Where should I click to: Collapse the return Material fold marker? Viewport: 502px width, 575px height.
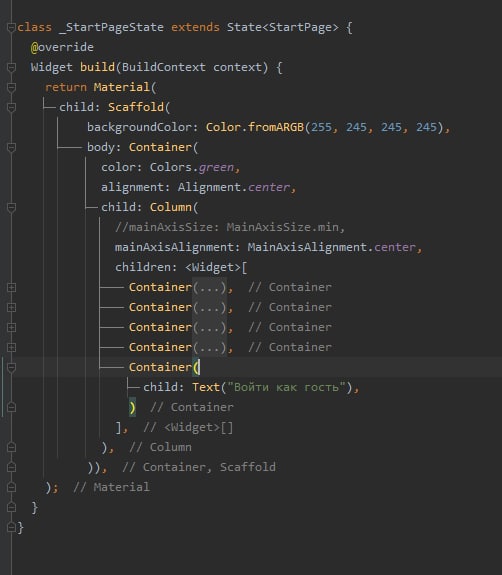coord(11,87)
